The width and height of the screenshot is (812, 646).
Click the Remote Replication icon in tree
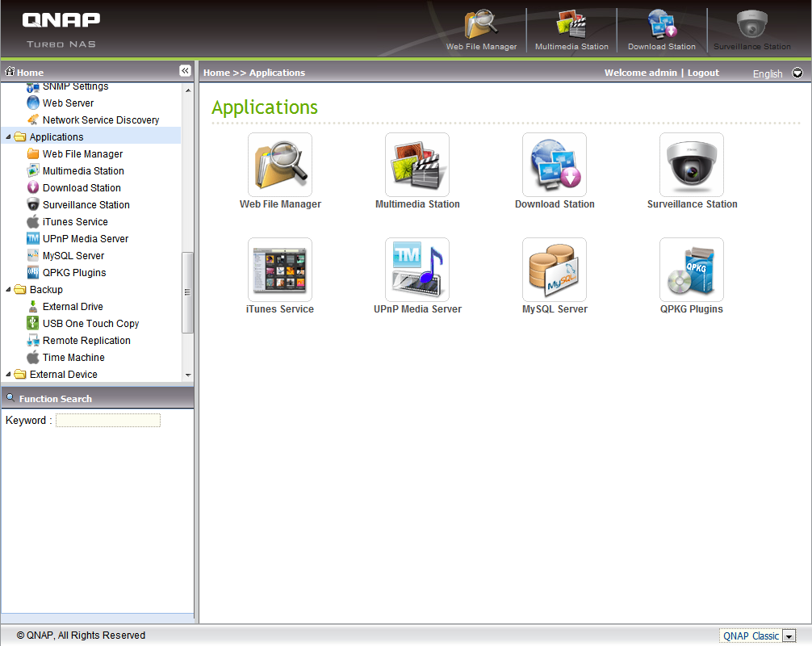(33, 340)
